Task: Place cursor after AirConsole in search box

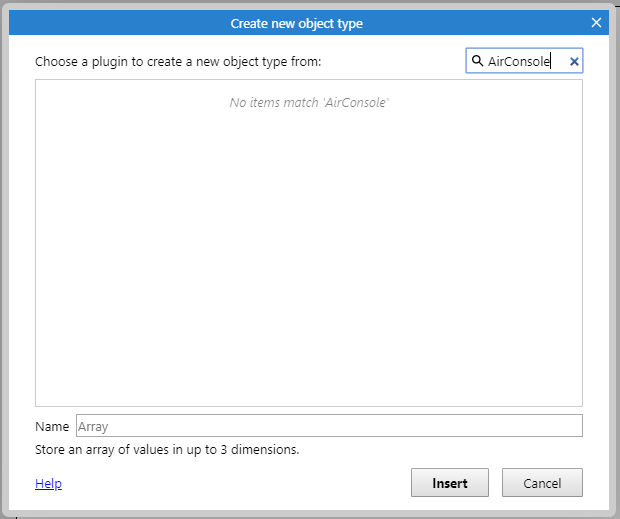Action: tap(551, 61)
